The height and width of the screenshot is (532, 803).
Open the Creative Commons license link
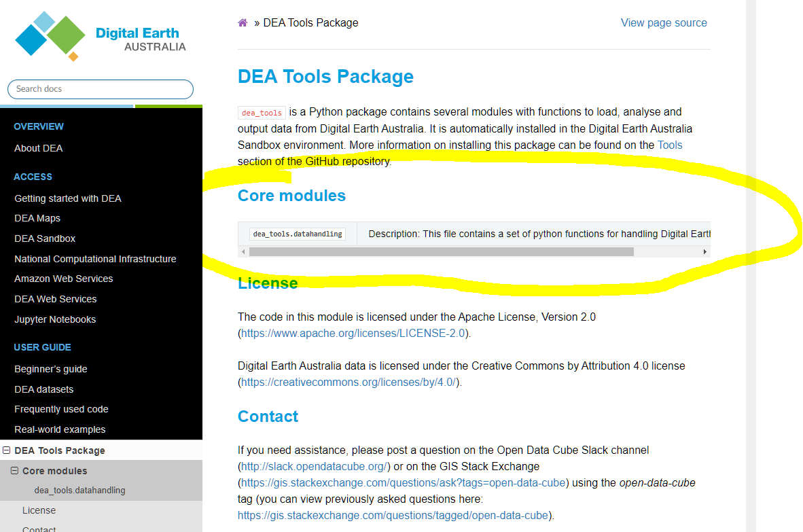tap(348, 382)
